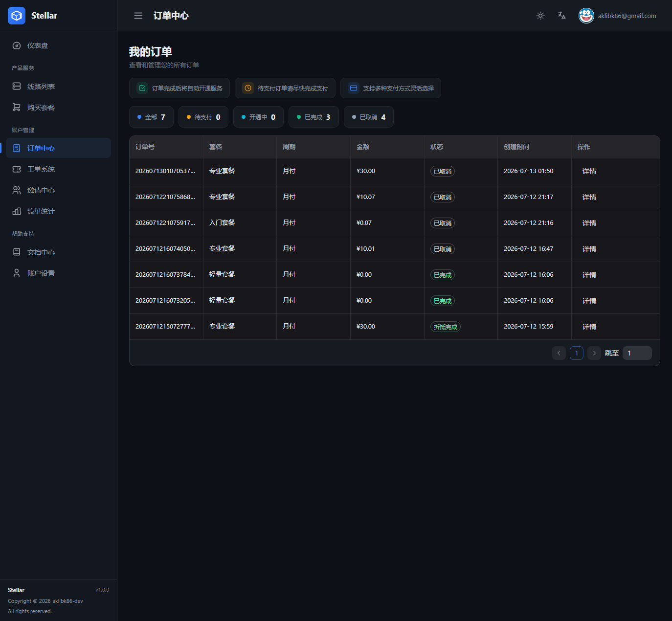
Task: Click the 文档中心 book icon
Action: point(17,252)
